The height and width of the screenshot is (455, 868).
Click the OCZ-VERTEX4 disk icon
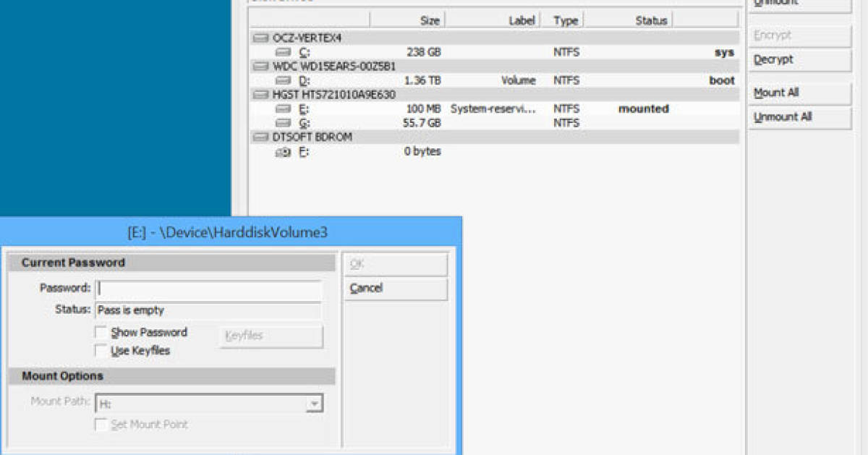(x=260, y=38)
